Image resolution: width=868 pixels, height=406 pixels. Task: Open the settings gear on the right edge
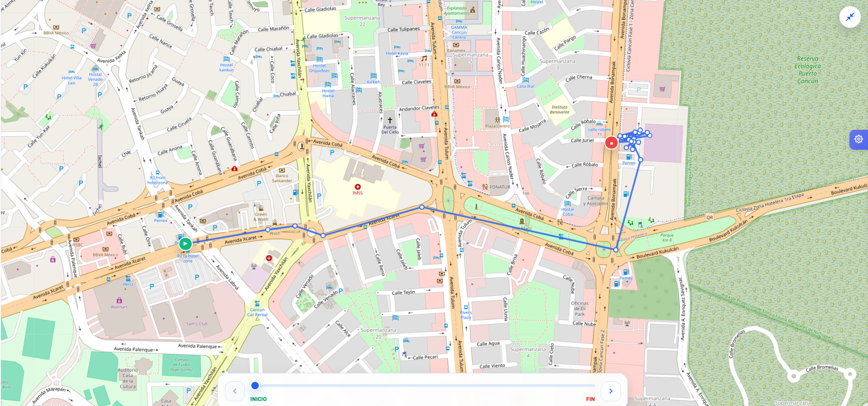click(x=859, y=139)
